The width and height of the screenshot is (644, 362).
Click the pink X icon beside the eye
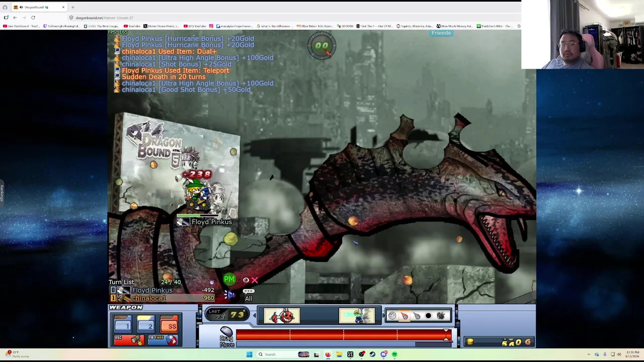click(x=255, y=280)
